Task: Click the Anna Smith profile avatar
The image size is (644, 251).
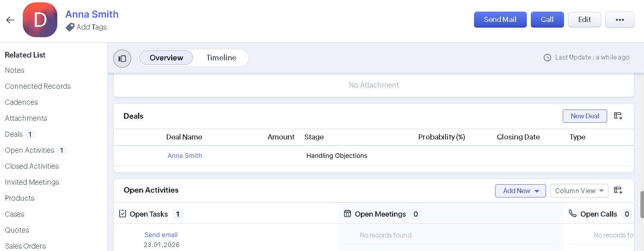Action: pos(40,20)
